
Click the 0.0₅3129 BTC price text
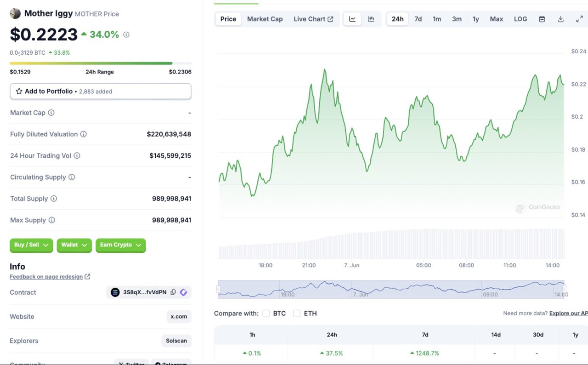click(28, 53)
